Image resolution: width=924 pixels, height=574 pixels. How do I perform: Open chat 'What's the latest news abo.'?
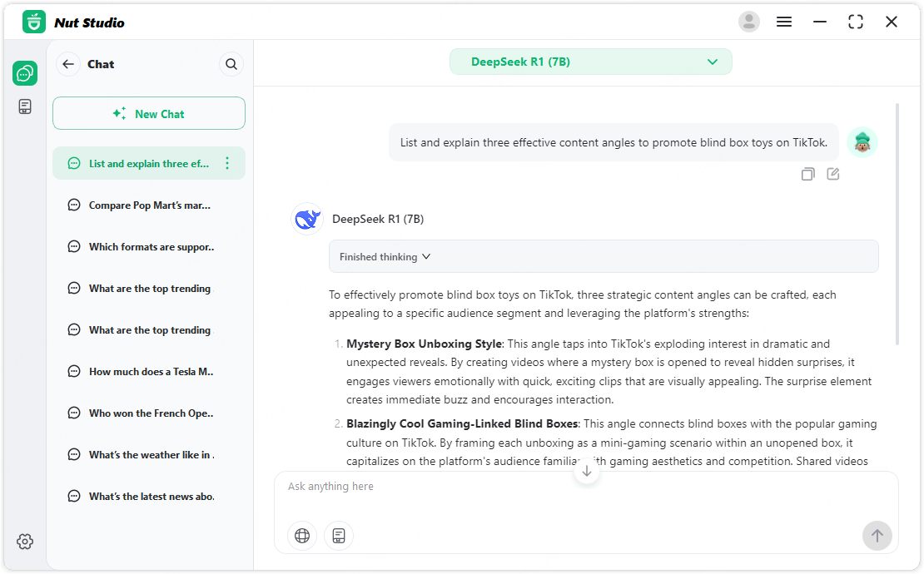coord(149,497)
